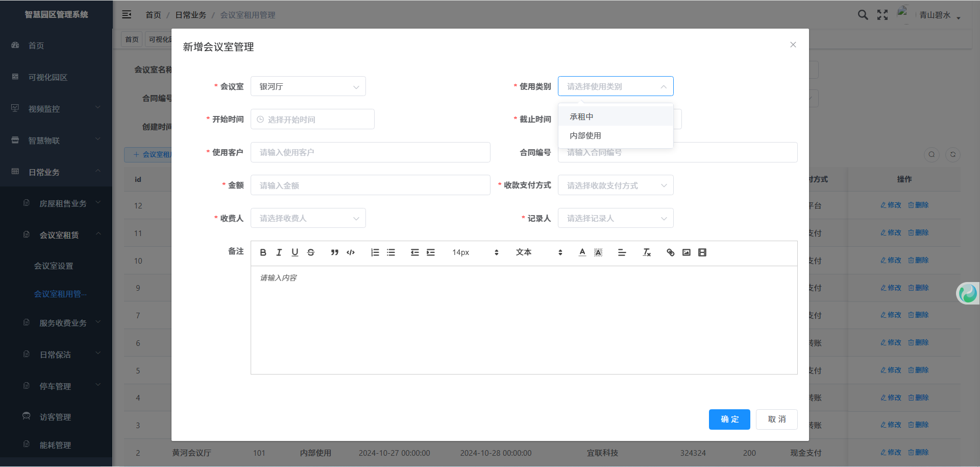Expand the 收款支付方式 dropdown
The height and width of the screenshot is (467, 980).
[x=615, y=185]
